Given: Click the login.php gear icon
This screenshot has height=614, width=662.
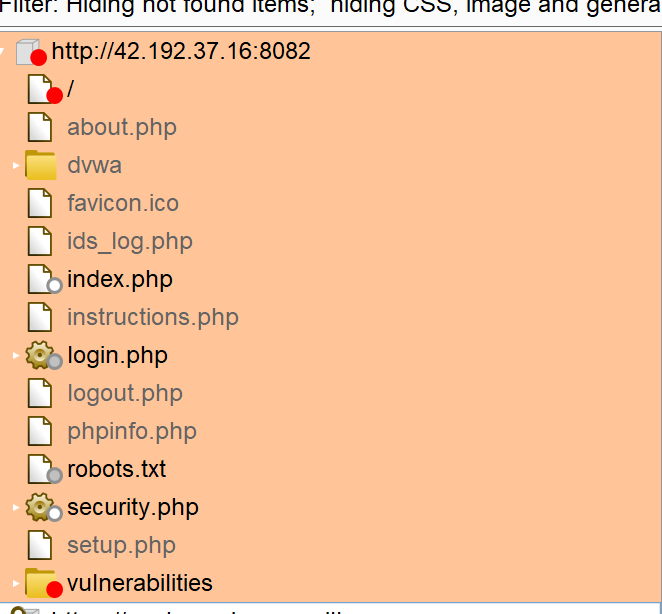Looking at the screenshot, I should pyautogui.click(x=43, y=355).
